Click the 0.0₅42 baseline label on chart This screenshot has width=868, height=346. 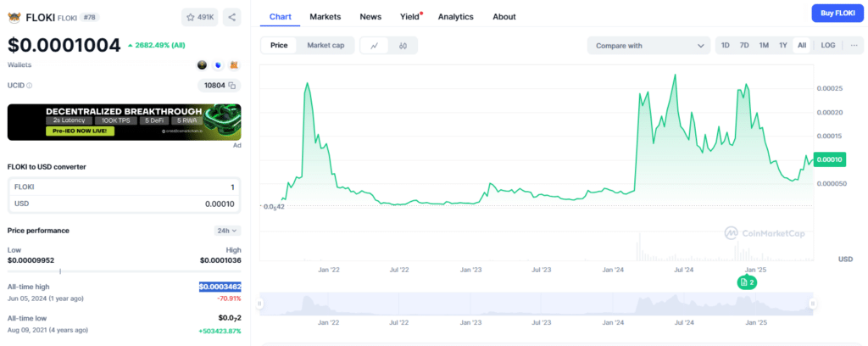[x=274, y=206]
